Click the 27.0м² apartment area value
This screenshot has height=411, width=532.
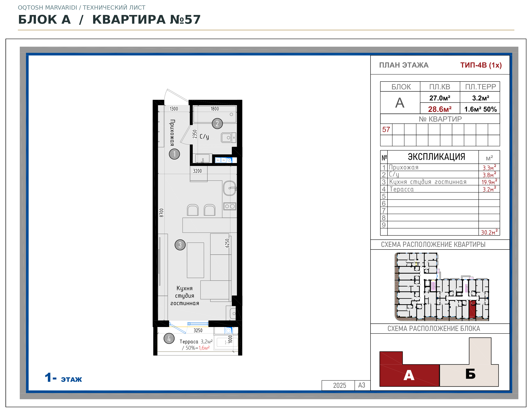tap(440, 98)
